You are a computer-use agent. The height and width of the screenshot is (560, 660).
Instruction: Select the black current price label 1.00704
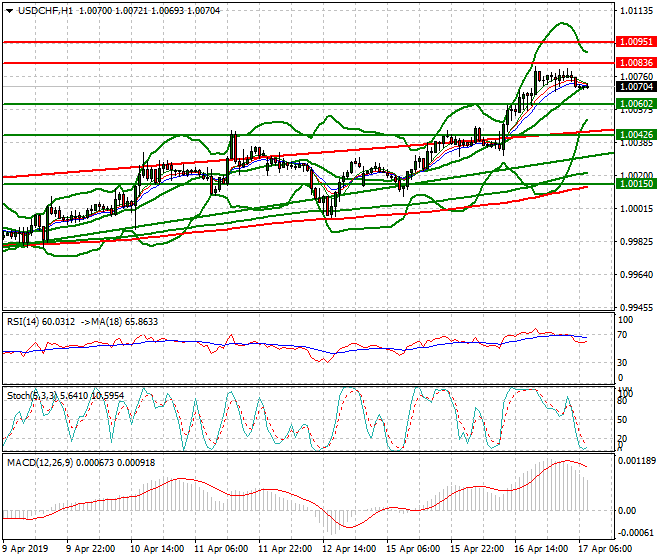pos(636,87)
